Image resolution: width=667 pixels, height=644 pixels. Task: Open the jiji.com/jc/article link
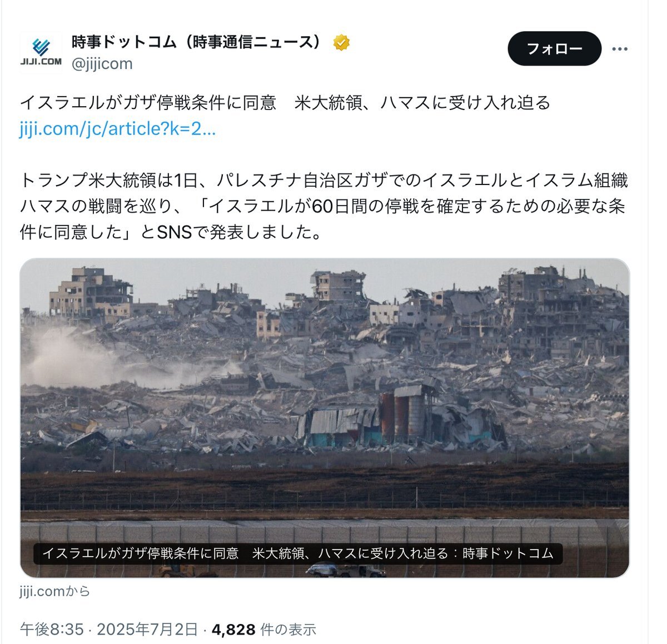pyautogui.click(x=117, y=129)
